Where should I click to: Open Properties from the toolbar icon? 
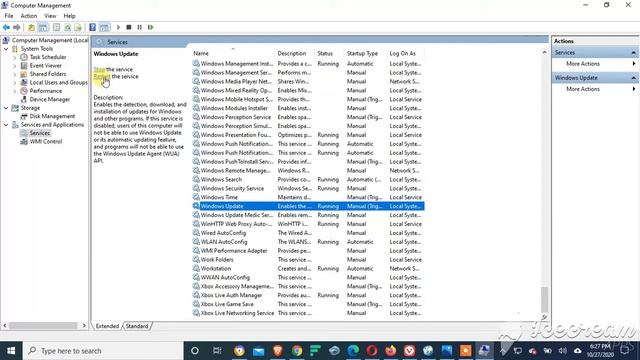point(57,27)
